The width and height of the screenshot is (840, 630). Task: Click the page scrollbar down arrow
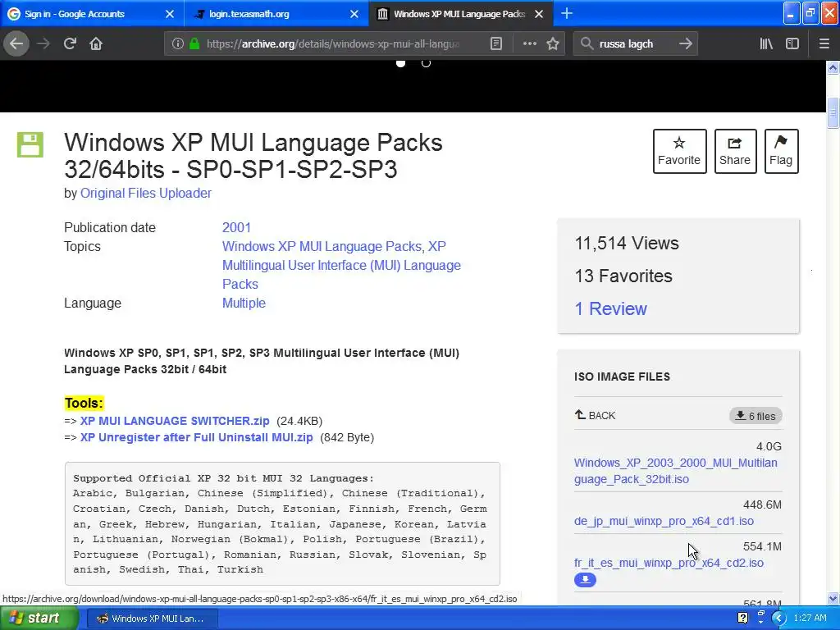(833, 598)
